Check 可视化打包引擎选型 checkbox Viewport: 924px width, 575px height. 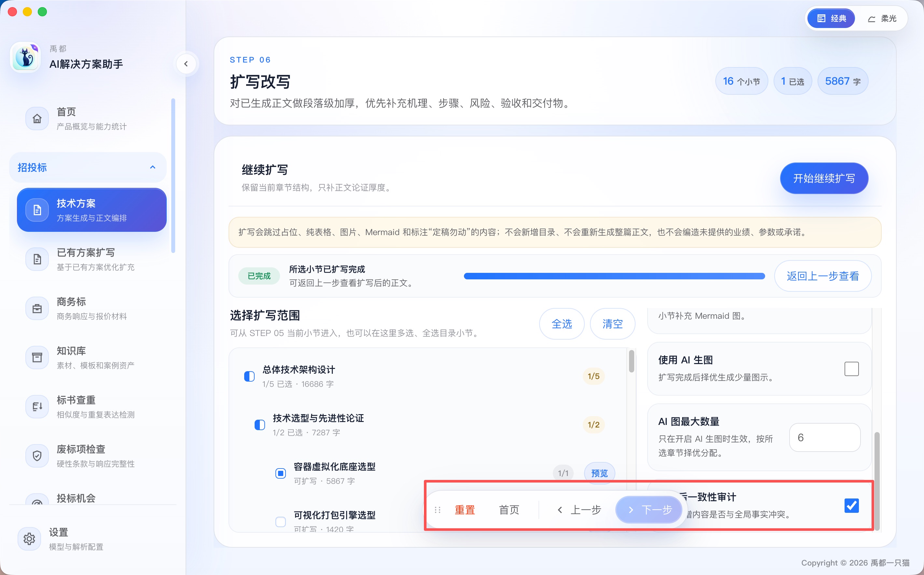[x=281, y=521]
